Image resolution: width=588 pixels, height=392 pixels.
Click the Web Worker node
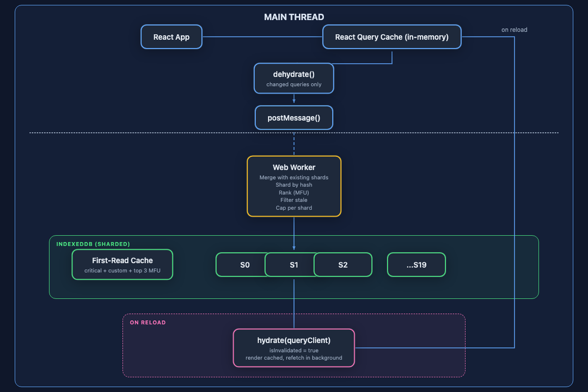click(294, 186)
